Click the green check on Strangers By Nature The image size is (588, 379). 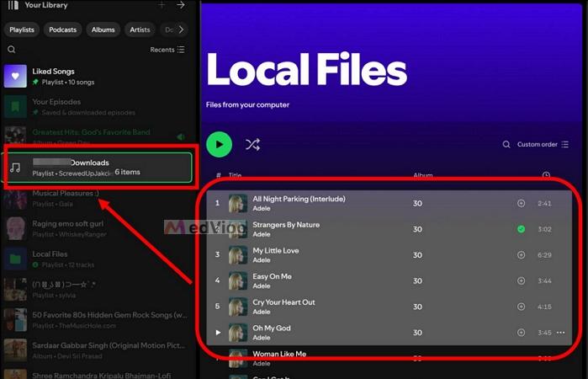[521, 229]
